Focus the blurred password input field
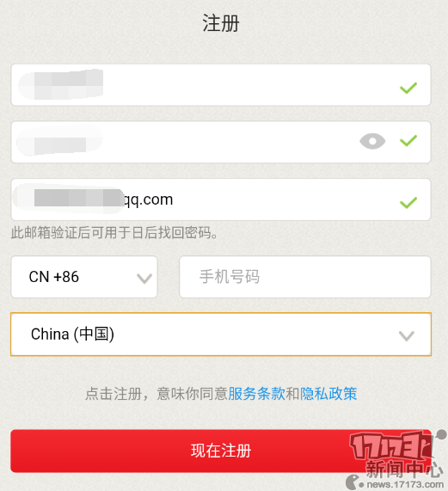Viewport: 448px width, 491px height. (x=221, y=142)
